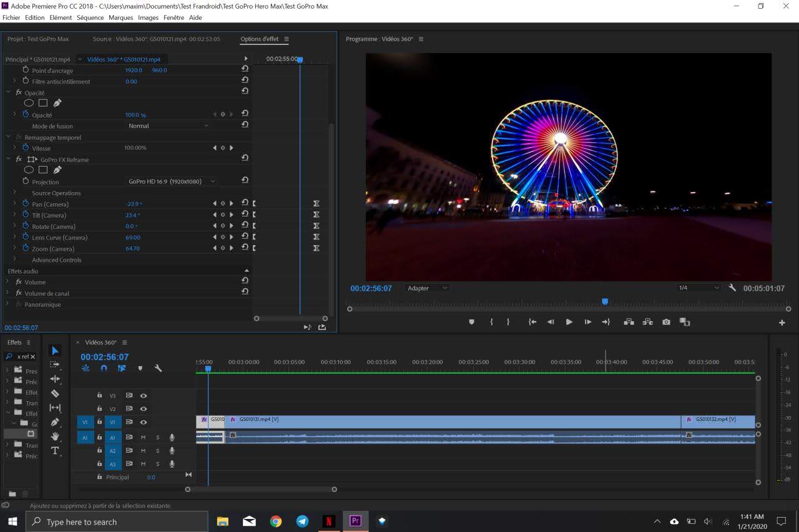Viewport: 799px width, 532px height.
Task: Go to Out point in Program monitor
Action: (605, 322)
